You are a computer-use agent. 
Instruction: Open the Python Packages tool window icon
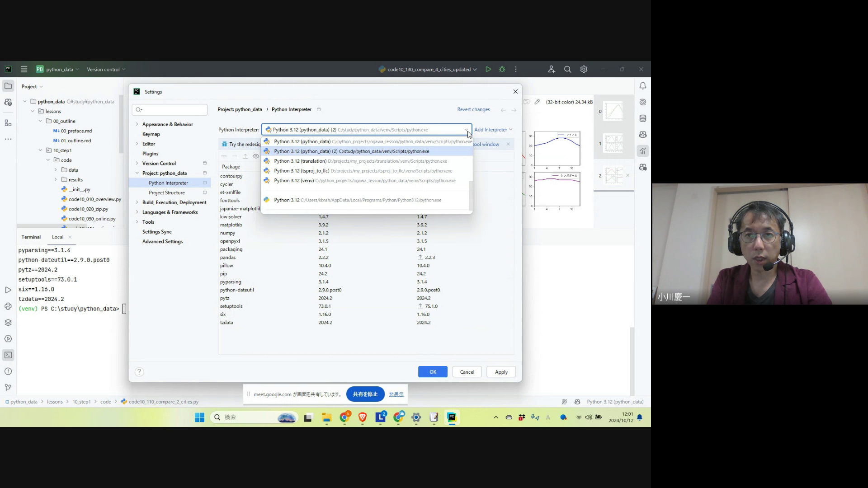pyautogui.click(x=8, y=322)
